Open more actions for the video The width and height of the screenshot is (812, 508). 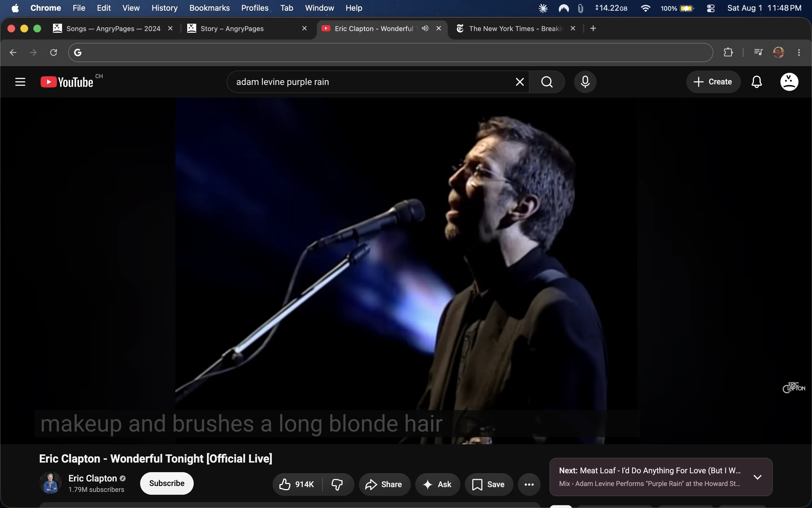529,484
